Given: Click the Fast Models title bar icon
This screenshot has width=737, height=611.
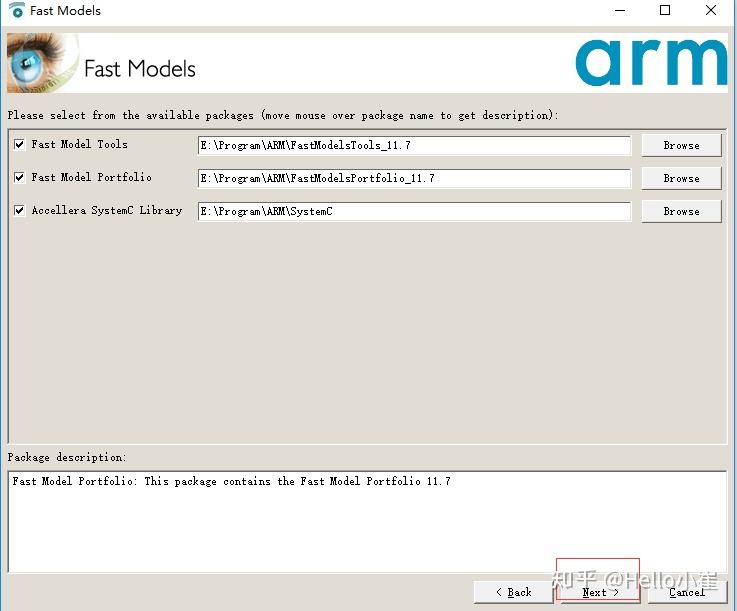Looking at the screenshot, I should coord(17,10).
